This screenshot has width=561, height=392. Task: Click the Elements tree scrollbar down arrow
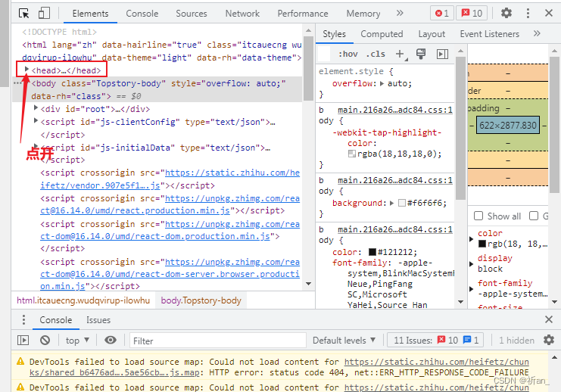coord(308,284)
